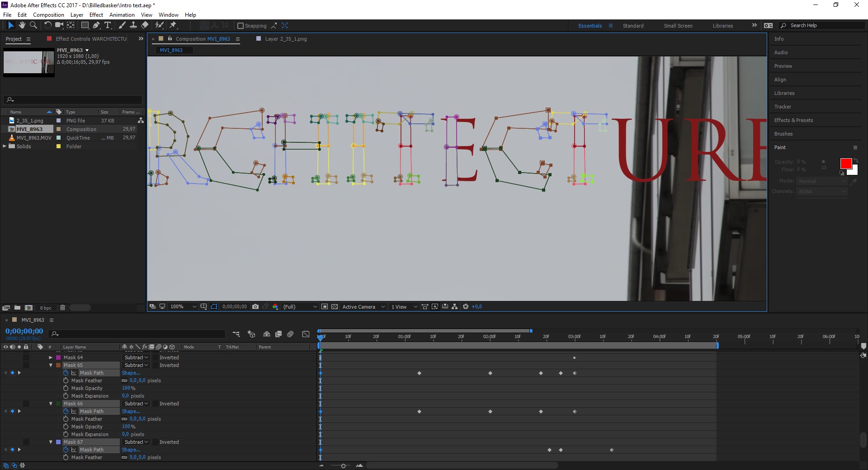The image size is (868, 470).
Task: Click the timeline layer search field
Action: (x=137, y=334)
